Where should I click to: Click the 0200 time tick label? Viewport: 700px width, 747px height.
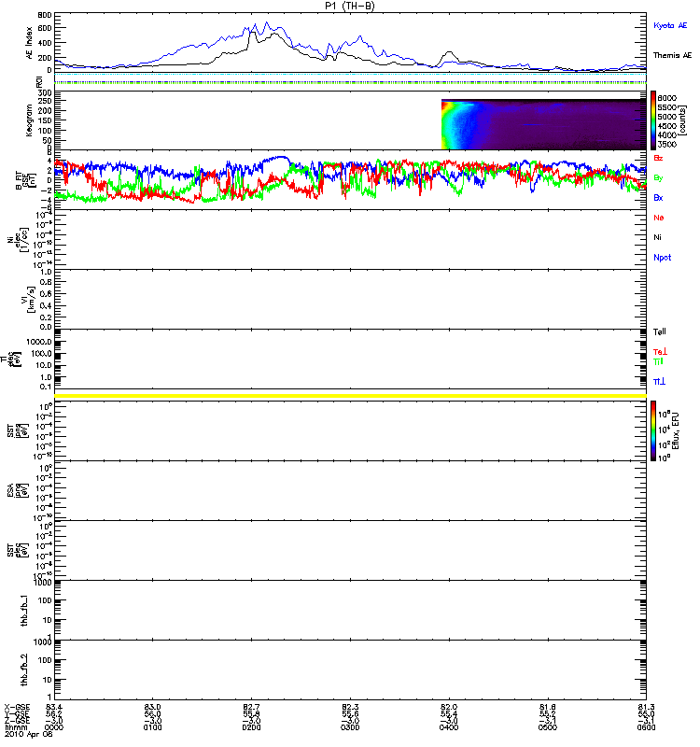[x=251, y=727]
